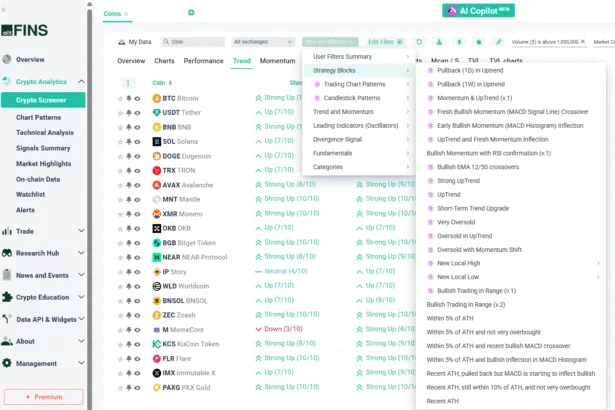Toggle the watch eye icon for AVAX Avalanche

tap(138, 185)
